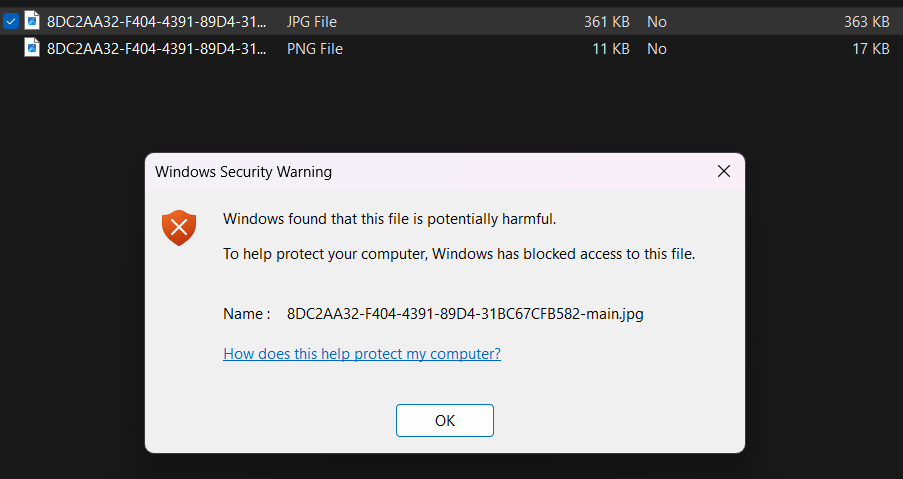This screenshot has height=479, width=903.
Task: Select the PNG file name in the list
Action: (156, 48)
